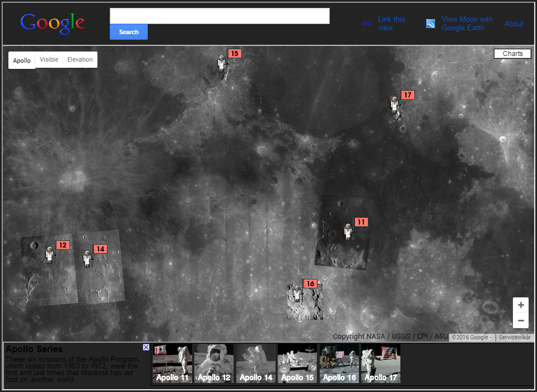The height and width of the screenshot is (392, 537).
Task: Click the Google logo
Action: (53, 24)
